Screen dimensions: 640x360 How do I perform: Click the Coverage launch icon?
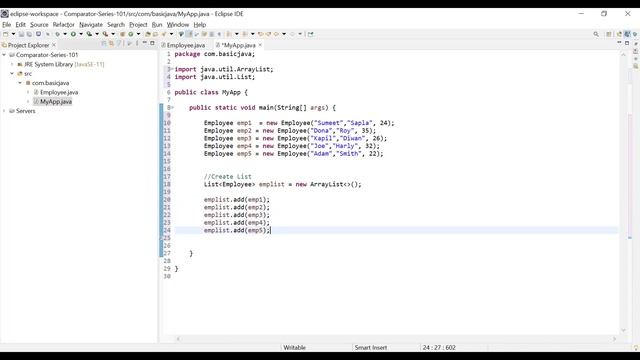[x=89, y=34]
